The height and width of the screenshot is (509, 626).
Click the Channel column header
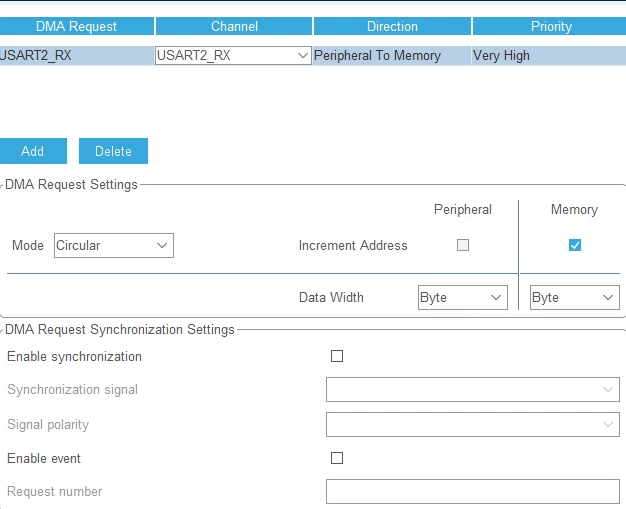click(x=234, y=26)
